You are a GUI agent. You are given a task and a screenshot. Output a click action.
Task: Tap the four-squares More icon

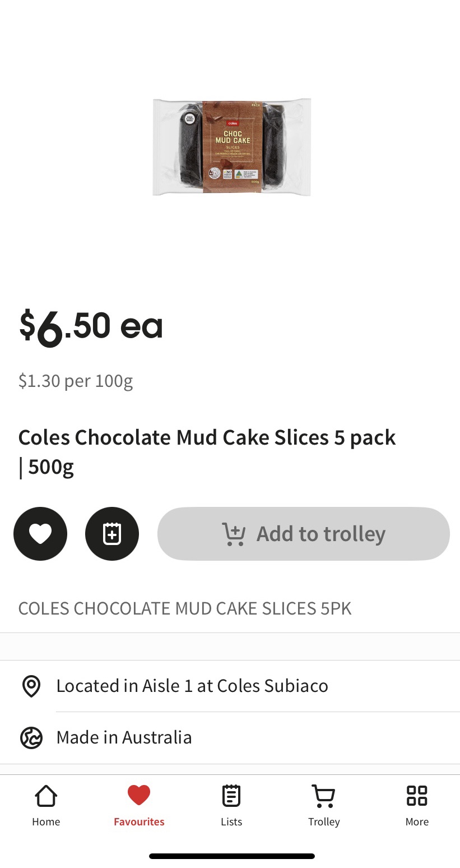[x=417, y=796]
